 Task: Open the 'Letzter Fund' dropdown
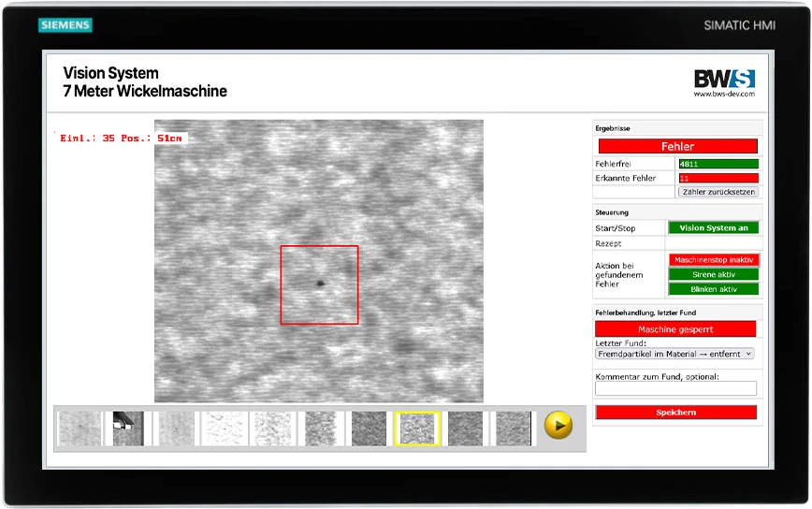(x=674, y=354)
